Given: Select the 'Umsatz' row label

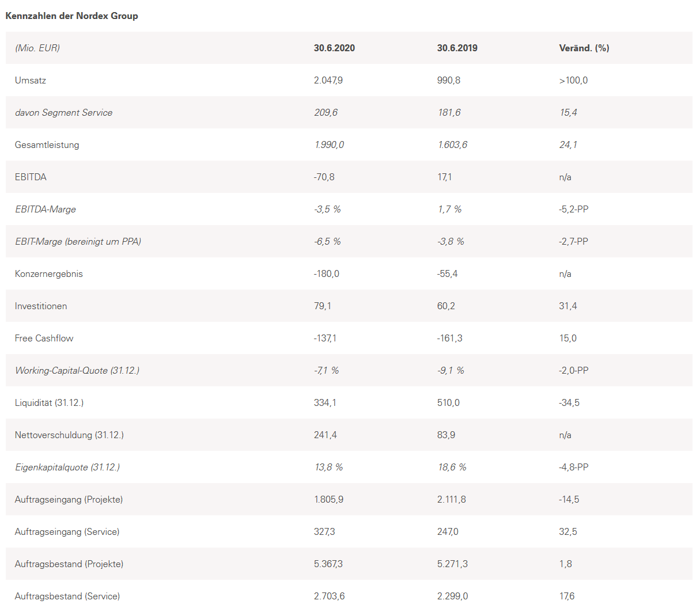Looking at the screenshot, I should click(31, 81).
